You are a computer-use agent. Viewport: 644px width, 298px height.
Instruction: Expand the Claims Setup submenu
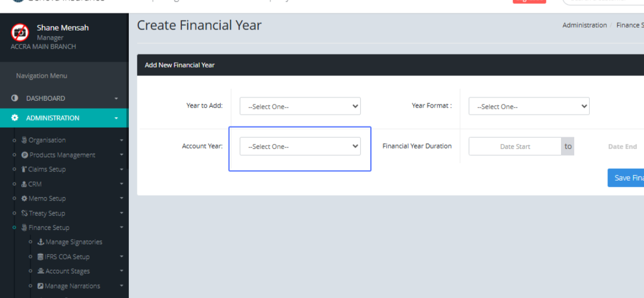(47, 169)
